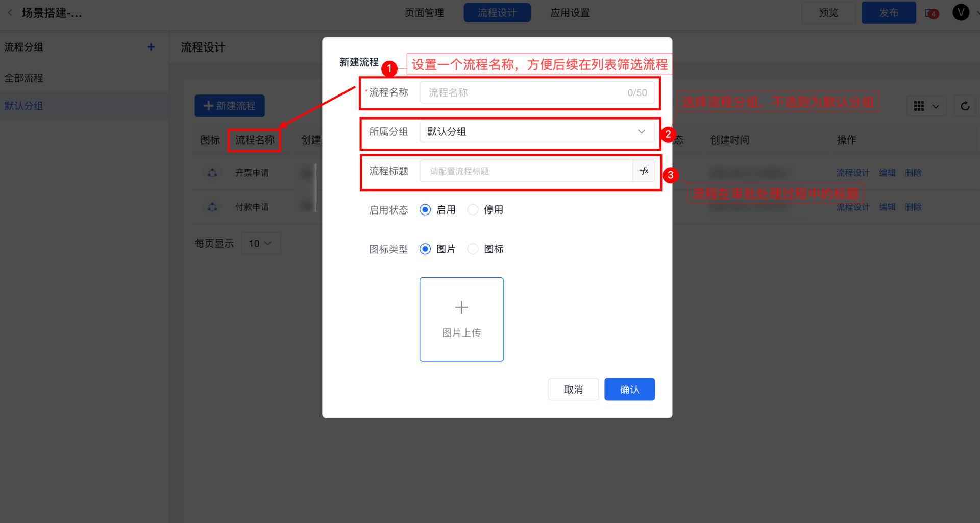980x523 pixels.
Task: Click the 开票申请 row icon
Action: pos(212,173)
